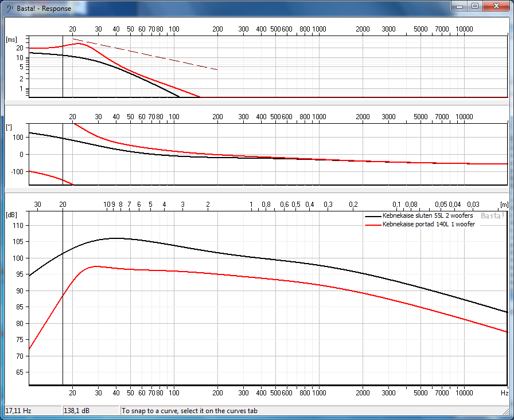Viewport: 514px width, 420px height.
Task: Click the 138,1 dB status bar field
Action: 91,410
